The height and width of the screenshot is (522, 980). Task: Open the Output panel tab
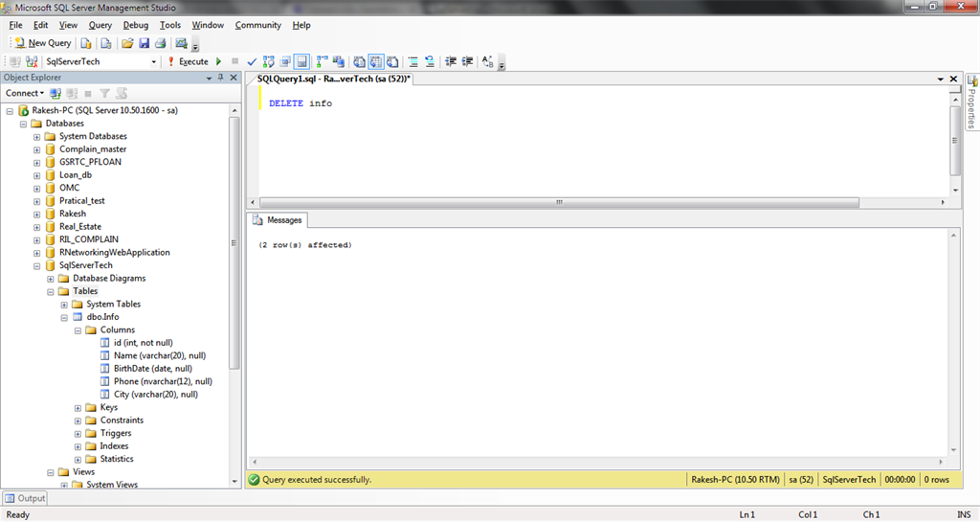coord(26,498)
